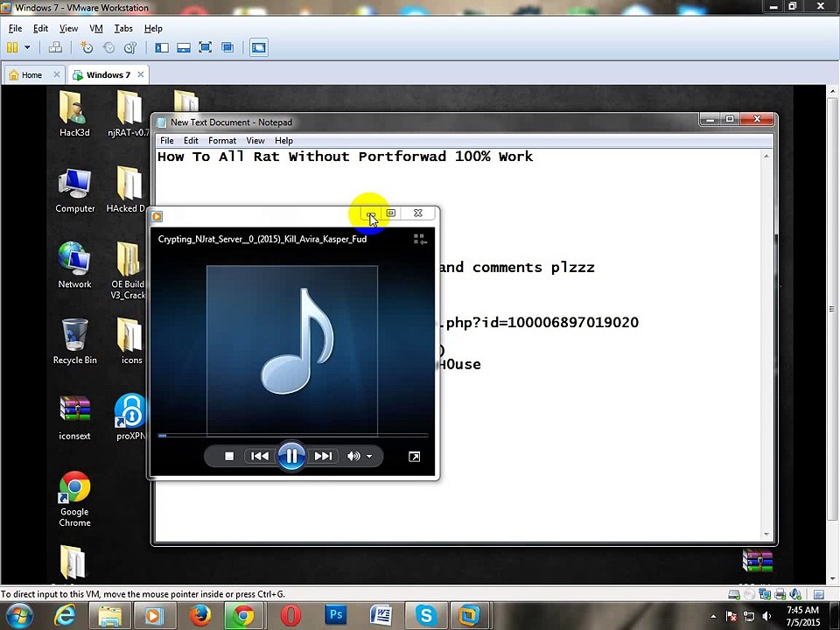Open Firefox from the taskbar
This screenshot has width=840, height=630.
click(x=199, y=616)
